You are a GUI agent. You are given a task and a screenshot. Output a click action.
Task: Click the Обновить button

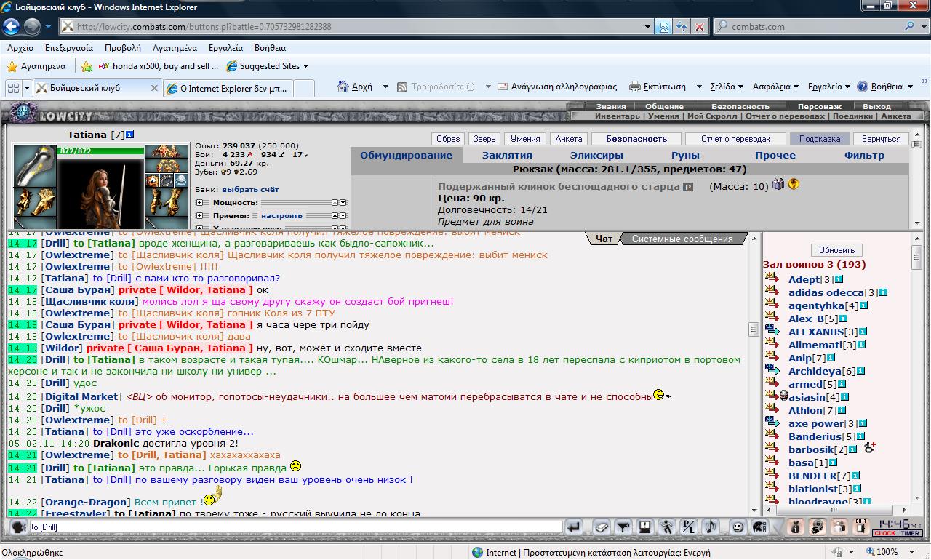tap(836, 249)
